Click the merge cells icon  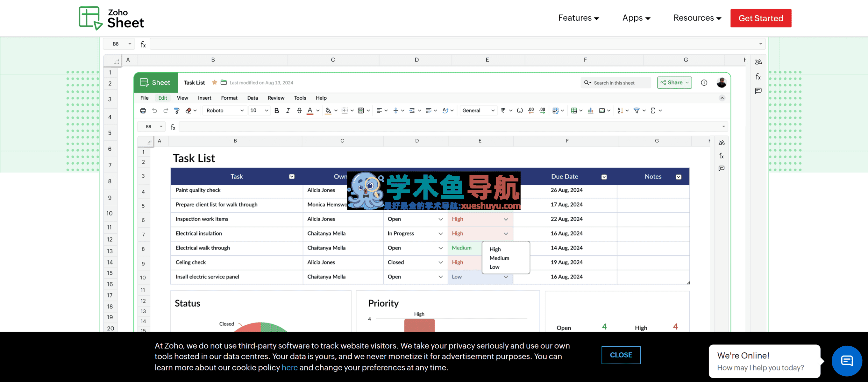pyautogui.click(x=360, y=110)
